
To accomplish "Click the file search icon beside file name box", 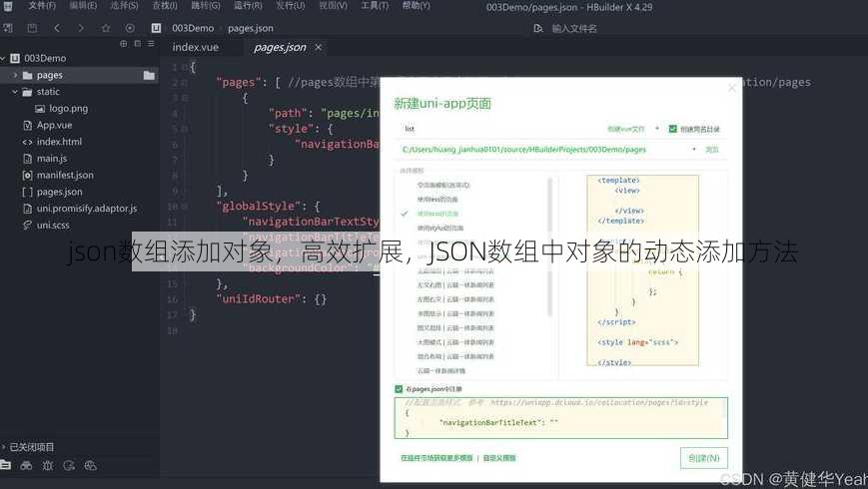I will tap(538, 28).
